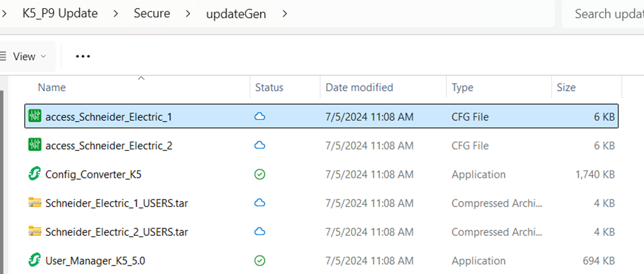Select file name access_Schneider_Electric_2
Image resolution: width=644 pixels, height=274 pixels.
point(109,146)
